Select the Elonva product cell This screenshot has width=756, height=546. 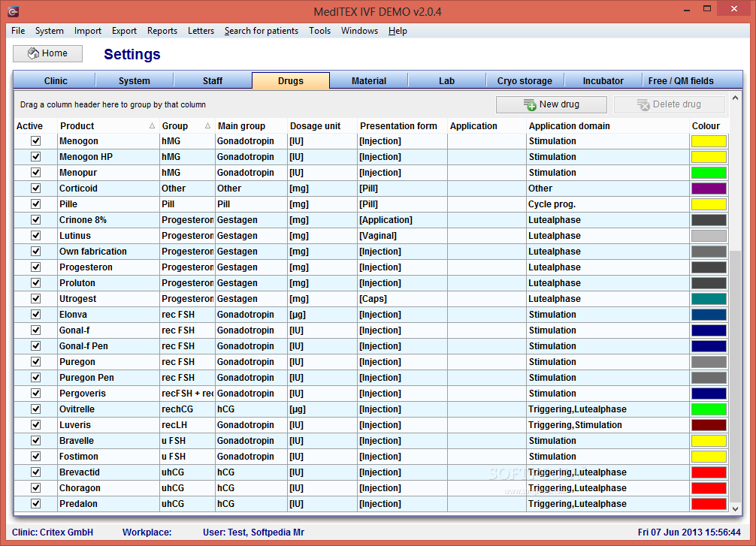point(108,314)
